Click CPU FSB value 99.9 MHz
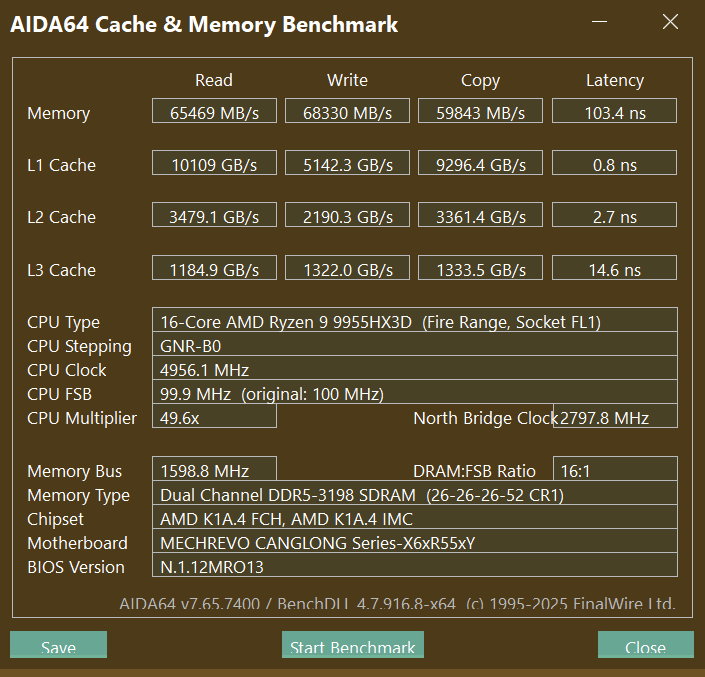The width and height of the screenshot is (705, 677). click(x=415, y=392)
